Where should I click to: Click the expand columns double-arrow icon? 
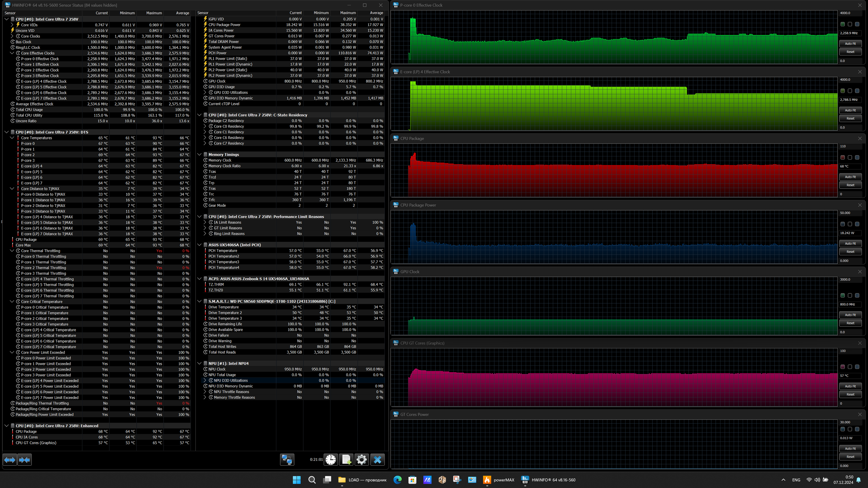tap(10, 460)
